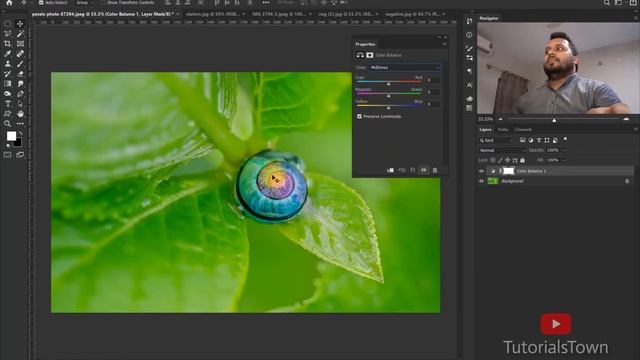Enable Show Transform Controls
Image resolution: width=640 pixels, height=360 pixels.
[x=104, y=2]
